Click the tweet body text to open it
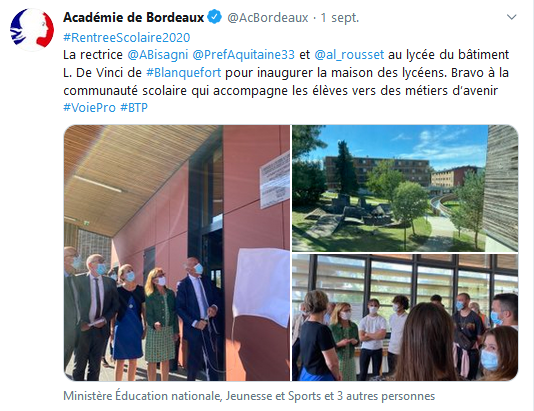Screen dimensions: 534x411 [286, 73]
